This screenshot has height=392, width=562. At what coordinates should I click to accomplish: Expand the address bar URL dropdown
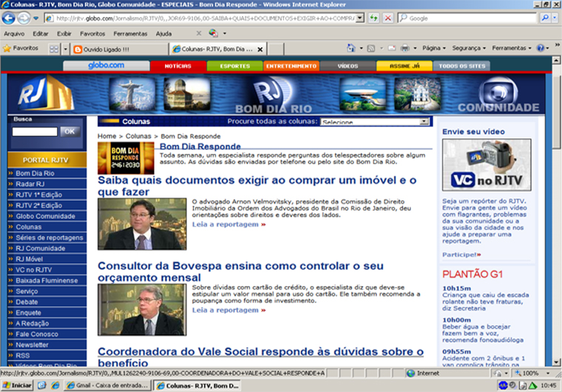(x=360, y=18)
